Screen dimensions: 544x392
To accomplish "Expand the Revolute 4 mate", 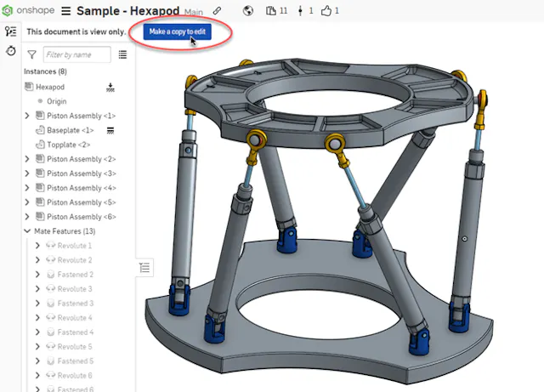I will tap(37, 318).
